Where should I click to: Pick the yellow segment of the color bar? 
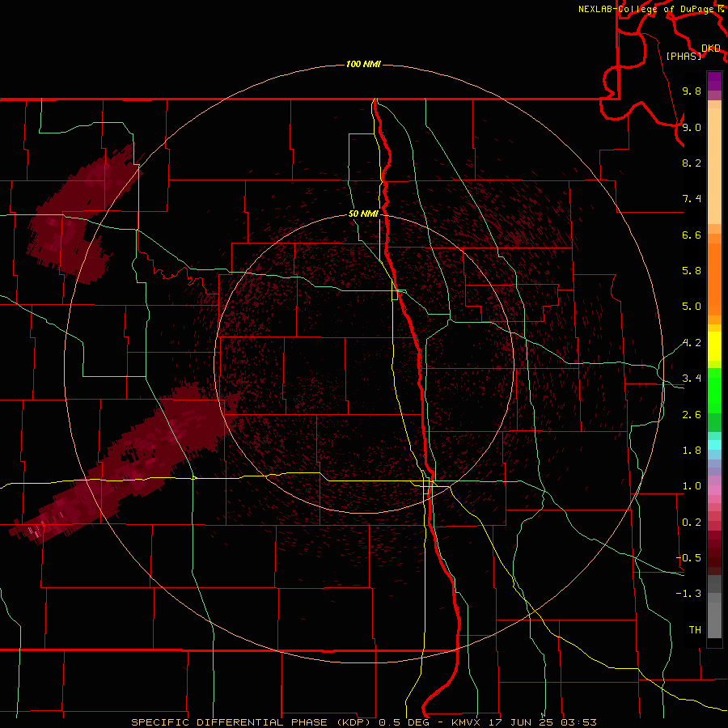click(714, 346)
